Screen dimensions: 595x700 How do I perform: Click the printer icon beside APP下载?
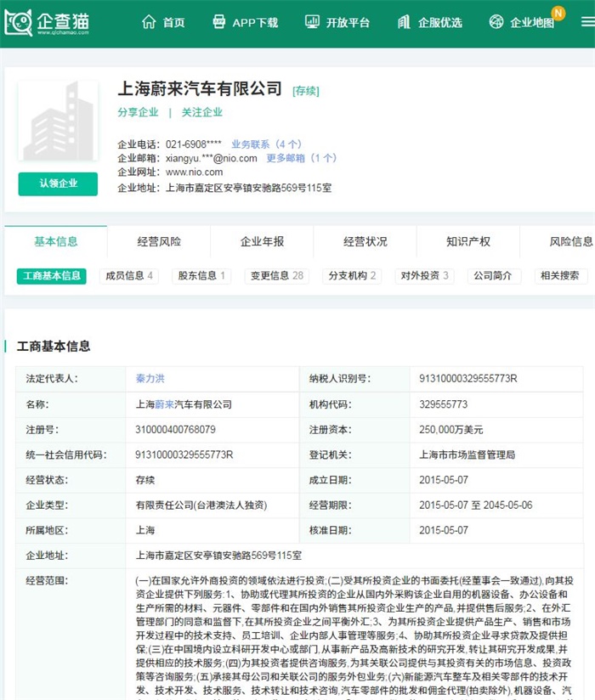pos(219,21)
